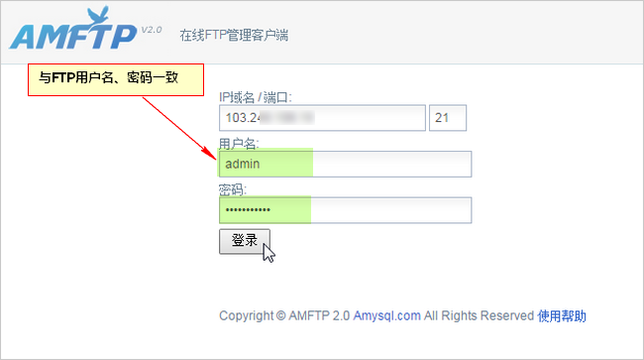Click the All Rights Reserved footer text
The height and width of the screenshot is (360, 644).
click(479, 315)
